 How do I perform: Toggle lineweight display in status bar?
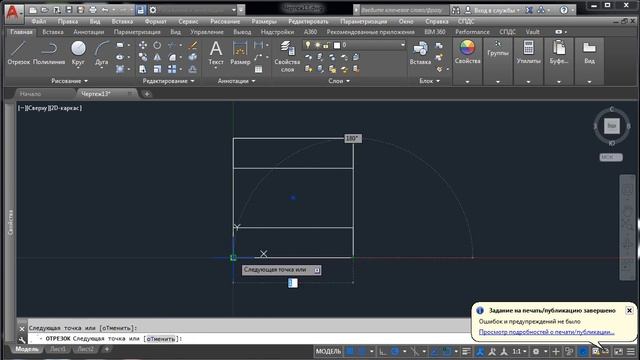pyautogui.click(x=466, y=351)
